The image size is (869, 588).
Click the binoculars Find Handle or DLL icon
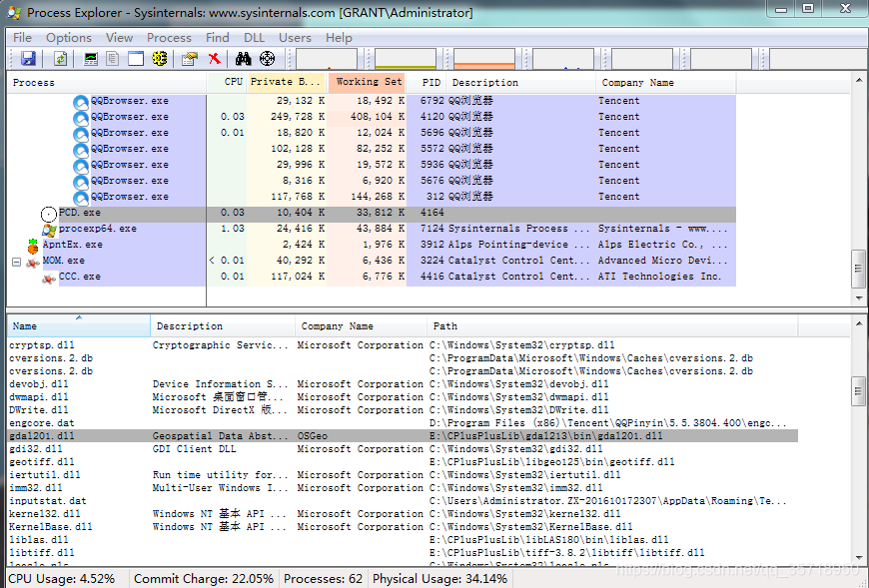click(x=243, y=58)
